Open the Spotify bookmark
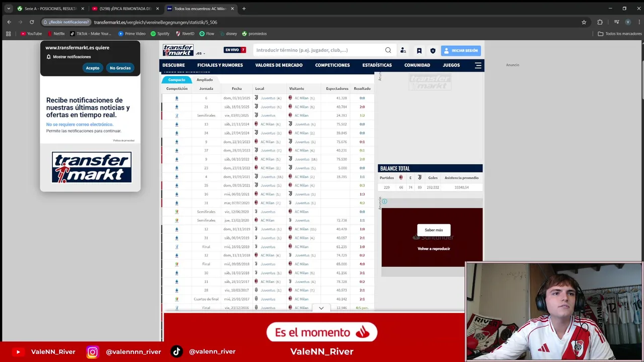 pos(160,34)
